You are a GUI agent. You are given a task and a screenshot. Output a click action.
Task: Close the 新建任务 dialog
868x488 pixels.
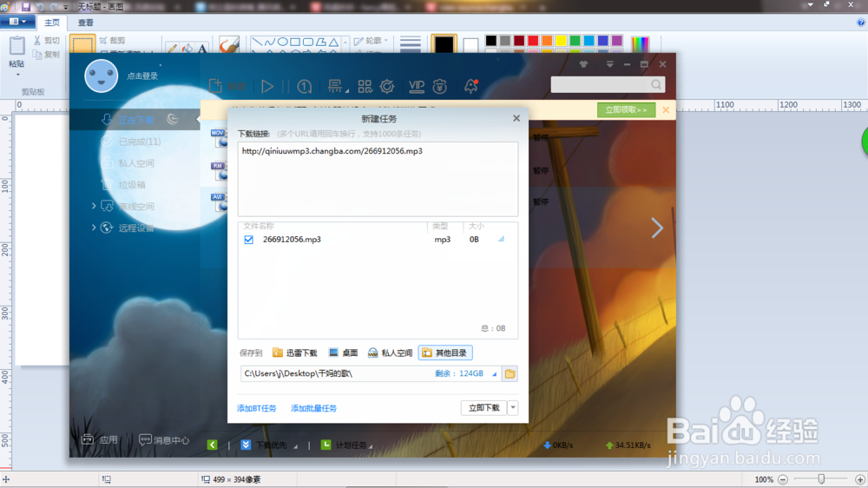(x=516, y=118)
